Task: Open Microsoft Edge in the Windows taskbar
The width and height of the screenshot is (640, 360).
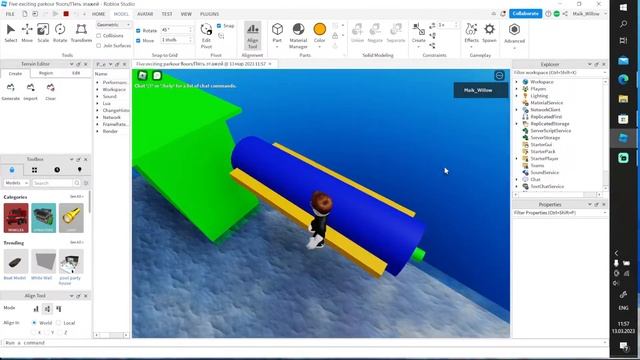Action: (x=623, y=79)
